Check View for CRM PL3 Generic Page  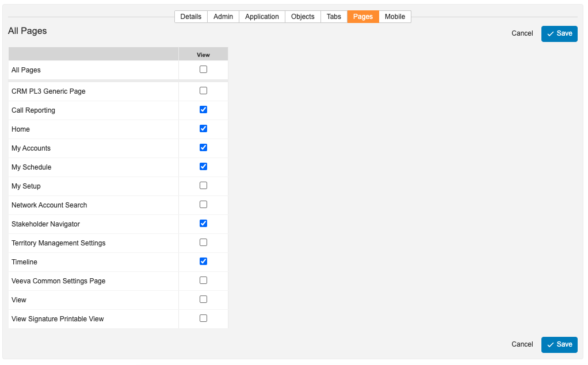[203, 91]
